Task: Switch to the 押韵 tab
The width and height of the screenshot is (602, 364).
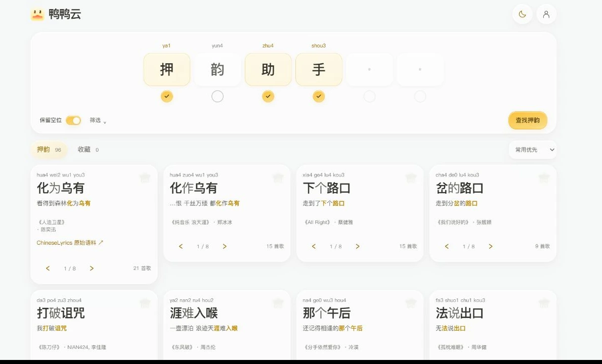Action: point(49,150)
